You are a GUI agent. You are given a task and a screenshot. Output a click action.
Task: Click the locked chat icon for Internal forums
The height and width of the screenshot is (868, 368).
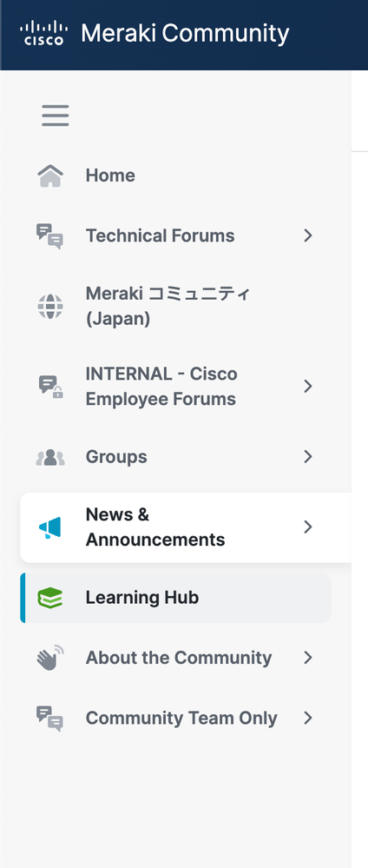coord(50,387)
